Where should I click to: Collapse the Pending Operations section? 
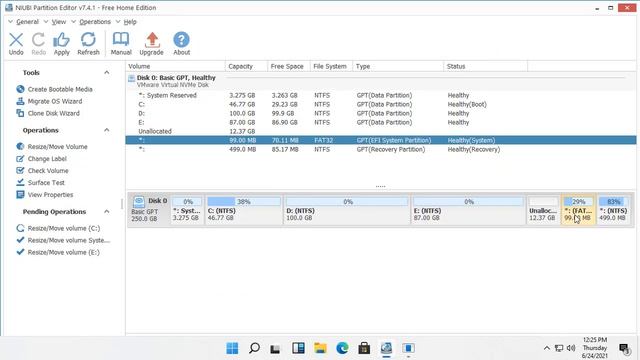point(107,211)
